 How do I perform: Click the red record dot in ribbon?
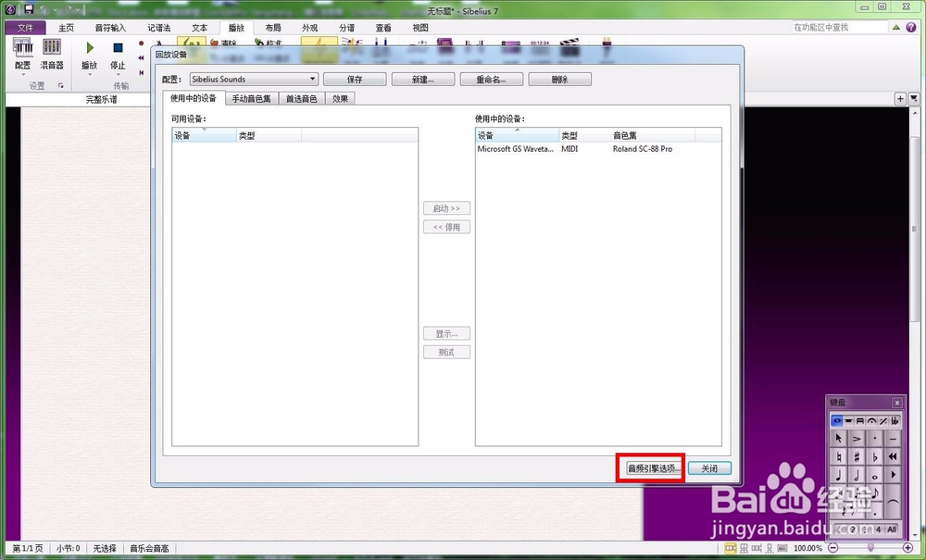click(x=141, y=44)
